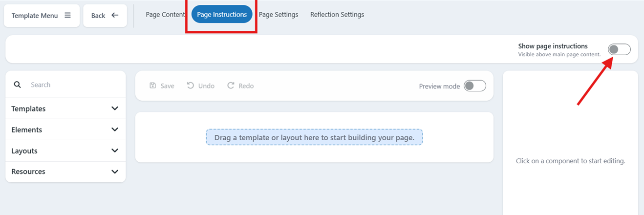Screen dimensions: 644x215
Task: Click the Undo arrow icon
Action: [191, 86]
